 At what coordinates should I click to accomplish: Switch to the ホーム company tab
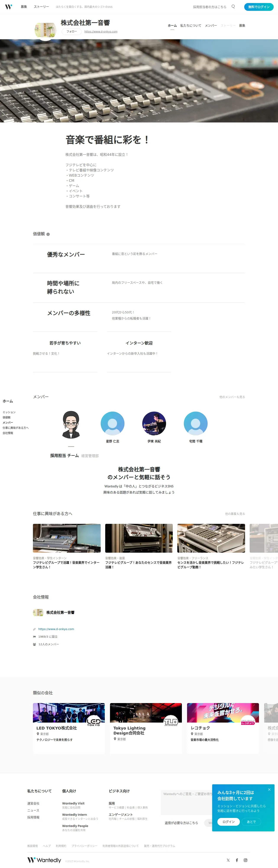172,26
